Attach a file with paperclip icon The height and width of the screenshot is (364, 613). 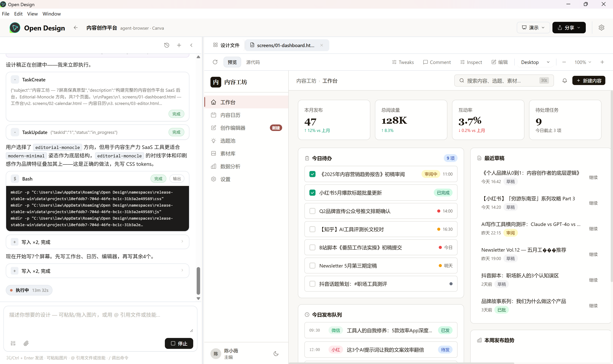(x=26, y=343)
